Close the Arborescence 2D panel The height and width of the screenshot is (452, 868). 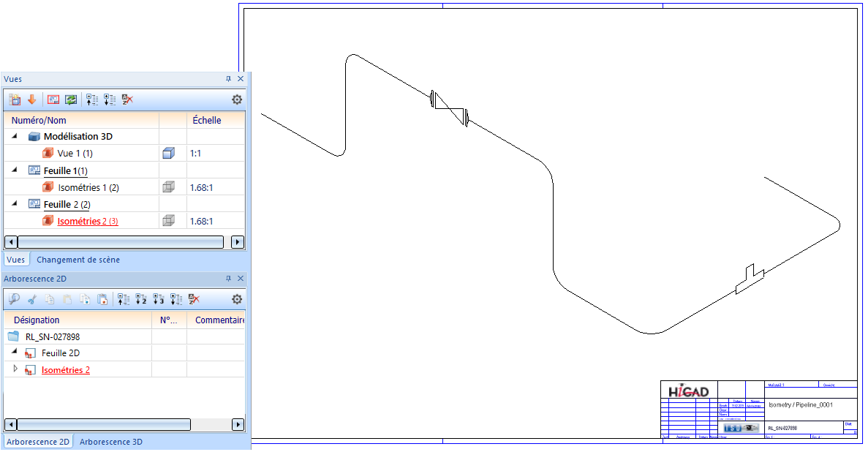pos(241,279)
